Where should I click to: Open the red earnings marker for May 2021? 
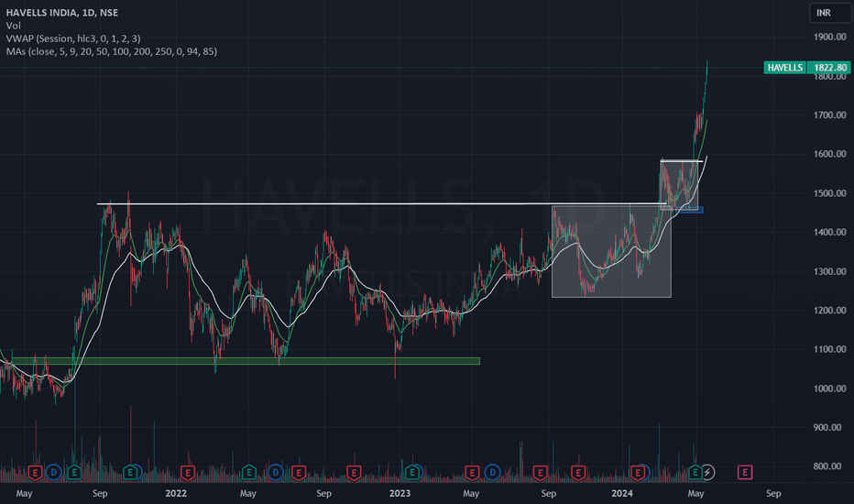[x=36, y=473]
